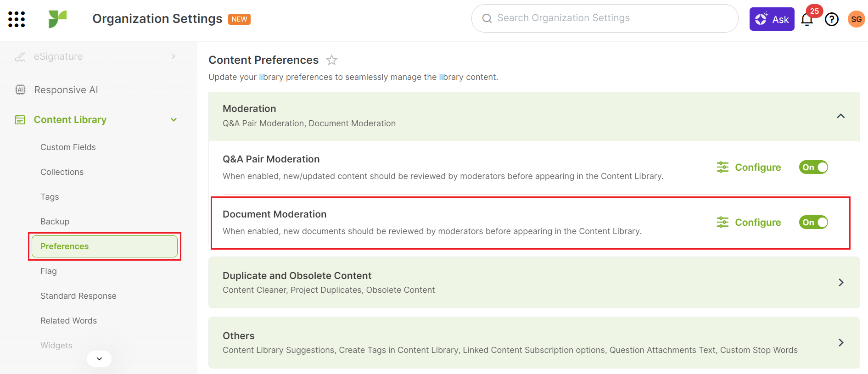Collapse the Moderation section

(841, 116)
